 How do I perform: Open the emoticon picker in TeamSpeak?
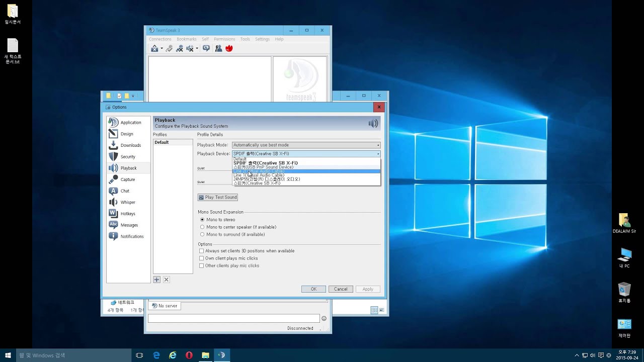click(324, 318)
